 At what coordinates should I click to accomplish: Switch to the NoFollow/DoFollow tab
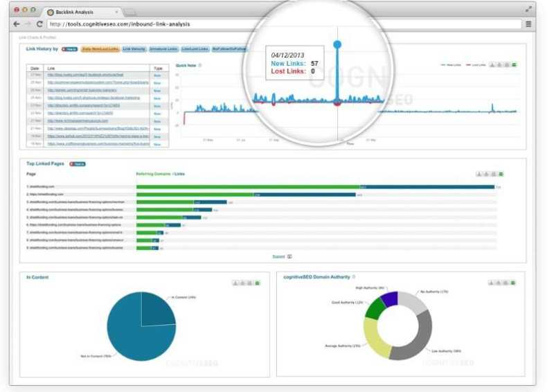pos(229,49)
